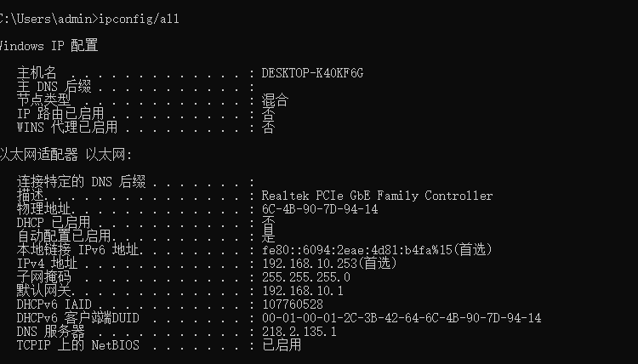
Task: Click the "以太网适配器 以太网" heading
Action: (66, 155)
